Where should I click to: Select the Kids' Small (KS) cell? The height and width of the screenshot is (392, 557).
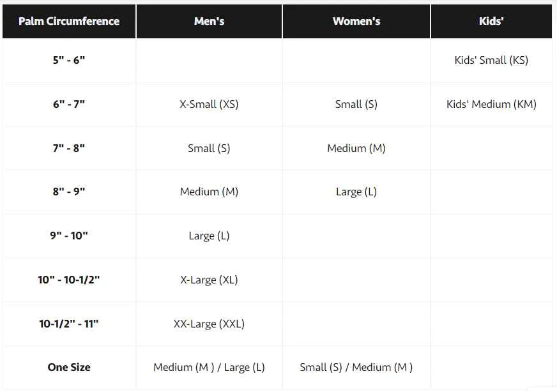coord(491,61)
